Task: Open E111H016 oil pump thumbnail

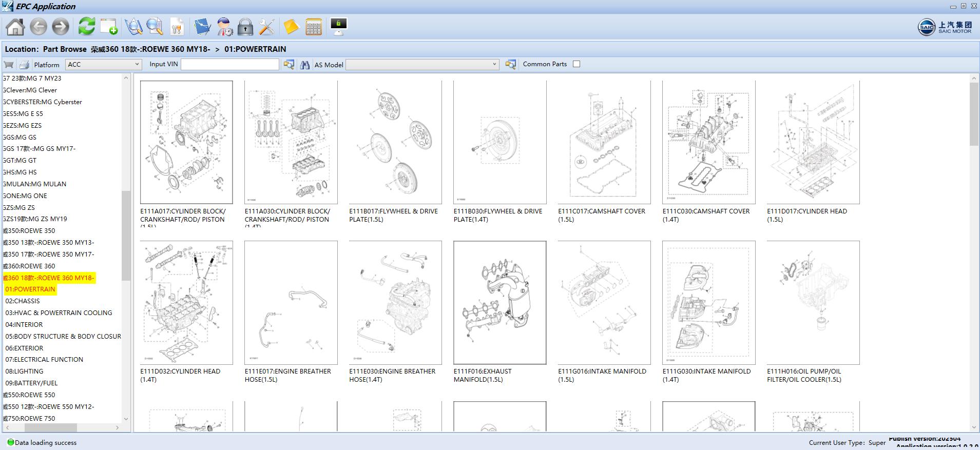Action: (x=813, y=303)
